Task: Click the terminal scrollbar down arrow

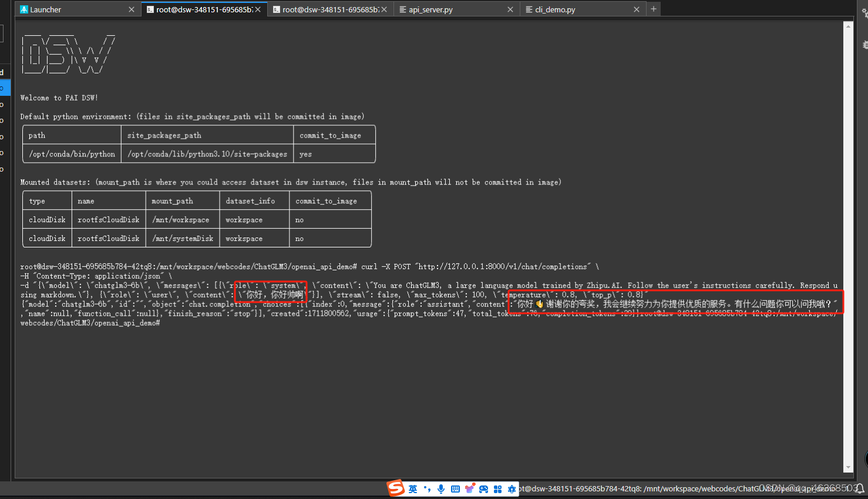Action: point(848,468)
